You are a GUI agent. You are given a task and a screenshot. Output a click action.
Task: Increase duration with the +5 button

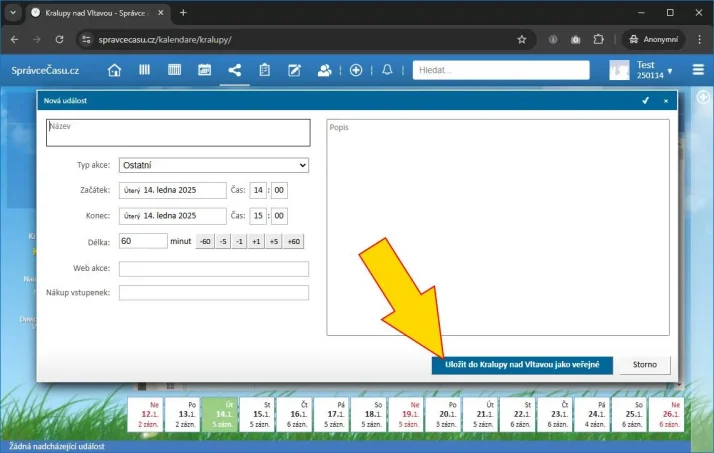point(273,241)
